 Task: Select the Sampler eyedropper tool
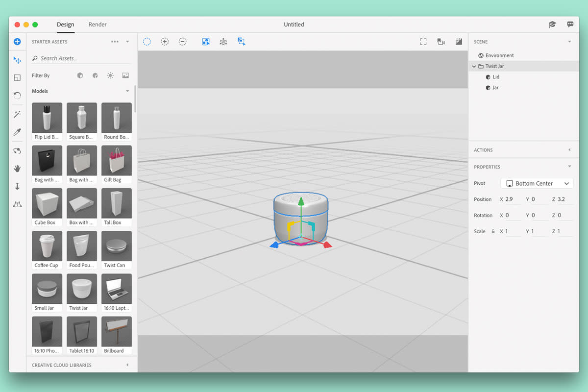(17, 132)
